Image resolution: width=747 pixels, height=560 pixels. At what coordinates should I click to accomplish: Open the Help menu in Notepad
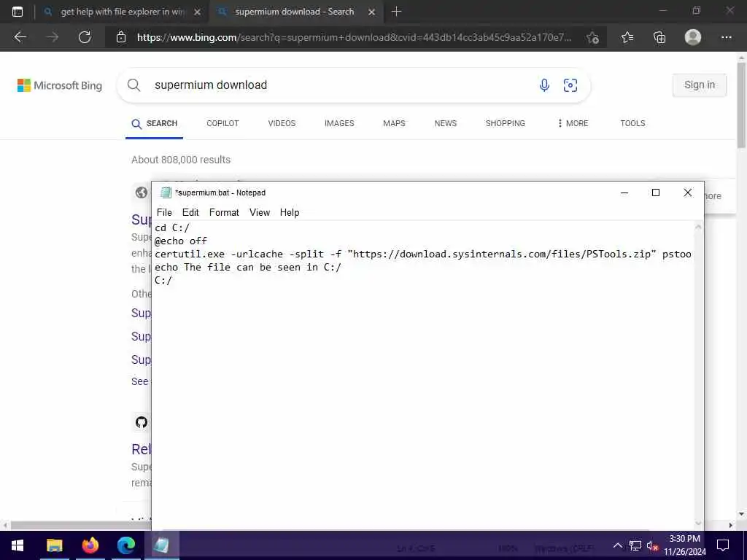coord(289,212)
